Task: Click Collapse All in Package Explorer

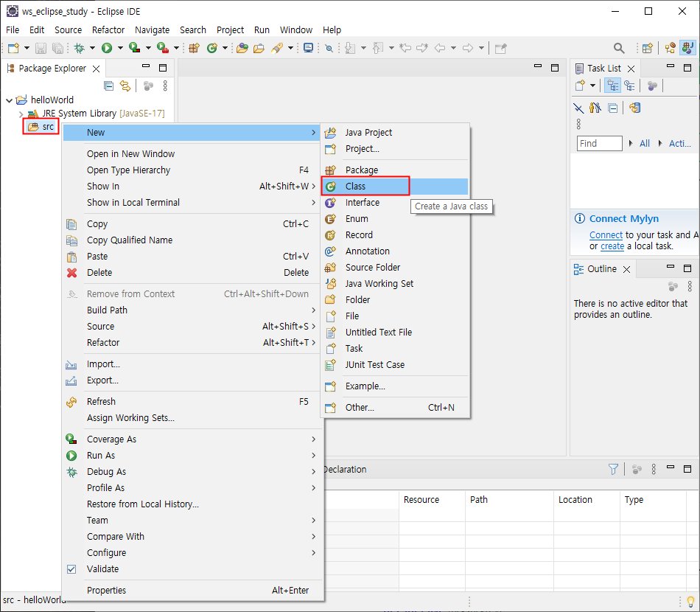Action: pos(108,86)
